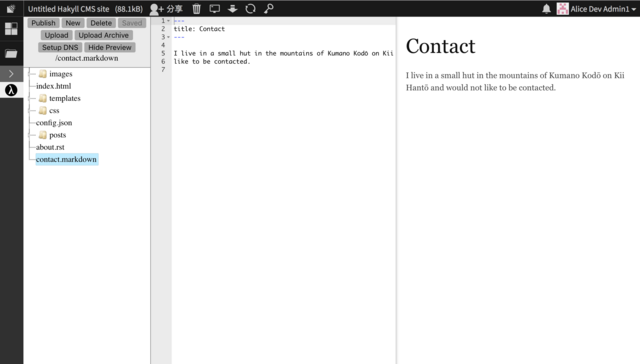Click the /contact.markdown path label
The image size is (640, 364).
87,58
